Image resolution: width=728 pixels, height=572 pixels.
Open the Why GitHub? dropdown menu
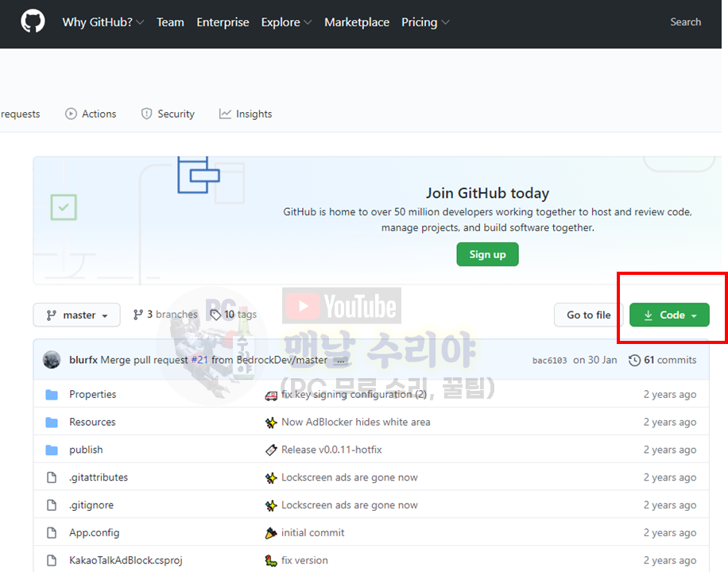[103, 22]
